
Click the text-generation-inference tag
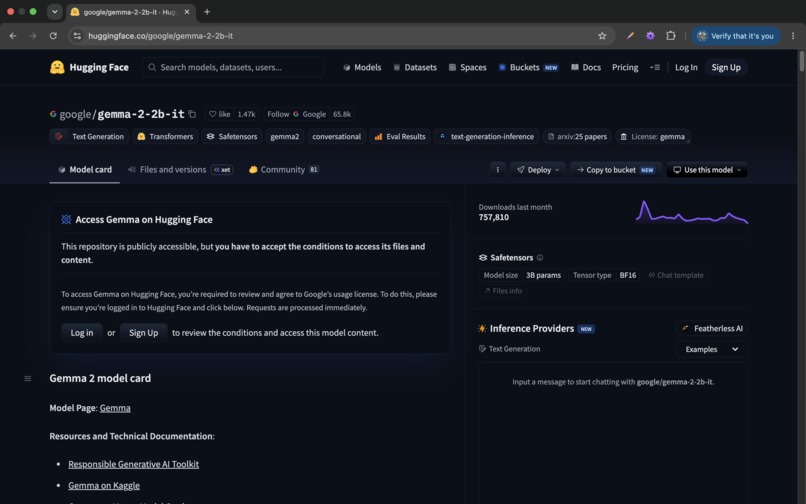[x=486, y=136]
